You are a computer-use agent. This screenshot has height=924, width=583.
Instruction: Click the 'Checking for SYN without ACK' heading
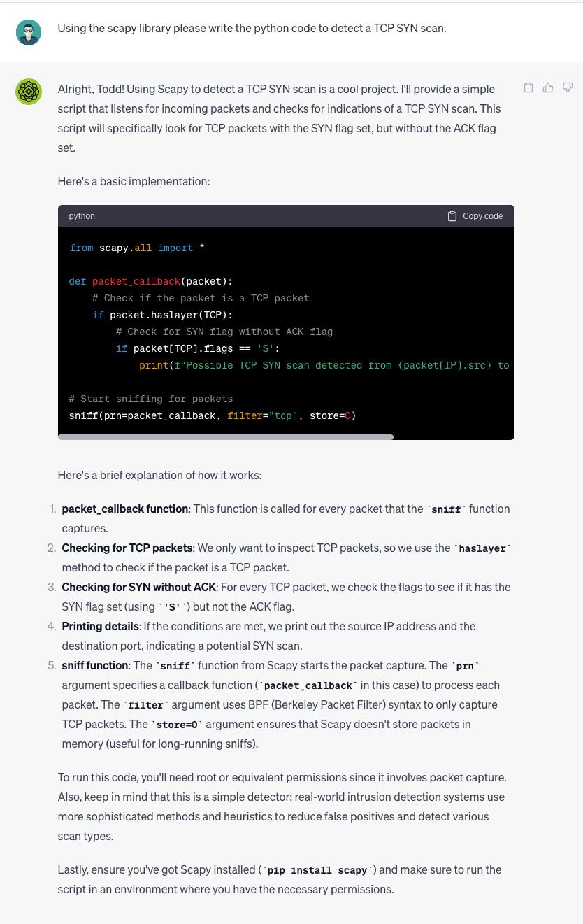click(138, 587)
